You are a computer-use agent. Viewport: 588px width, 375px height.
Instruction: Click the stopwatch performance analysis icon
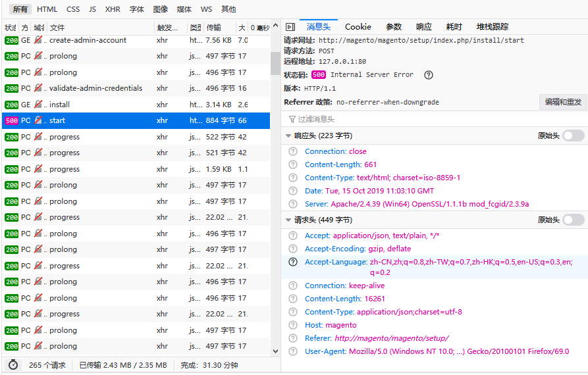tap(13, 364)
